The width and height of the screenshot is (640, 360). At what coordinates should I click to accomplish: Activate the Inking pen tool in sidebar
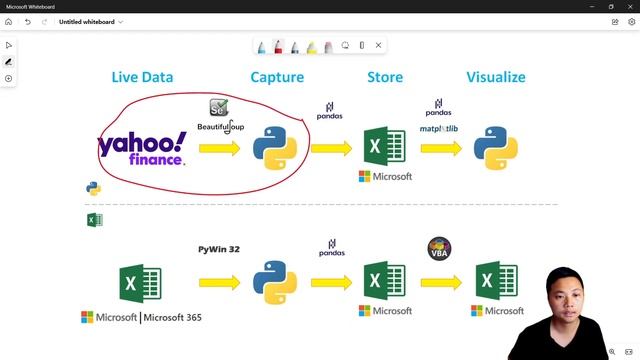pyautogui.click(x=9, y=62)
